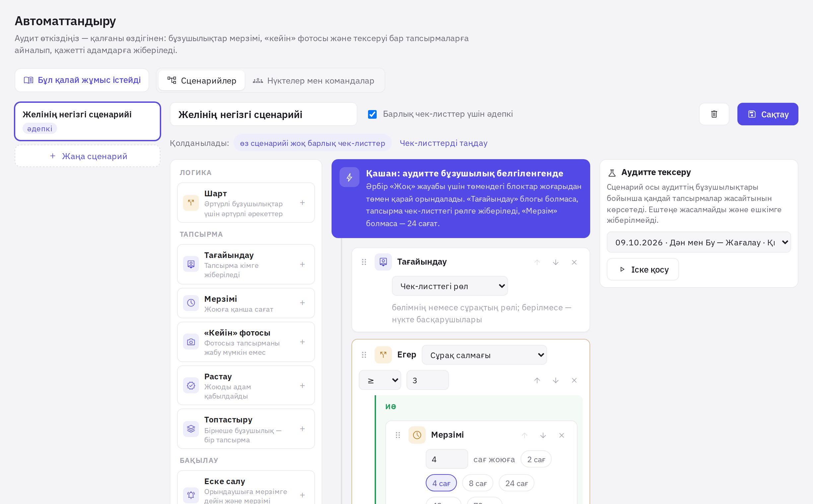Select Желінің негізгі сценарийі in scenario list
The image size is (813, 504).
tap(87, 121)
